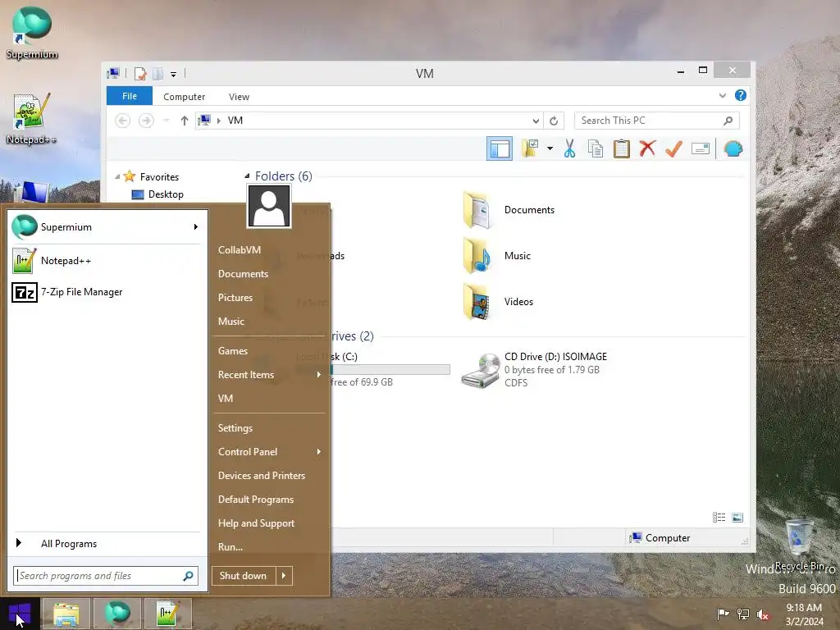Select the Videos folder
This screenshot has height=630, width=840.
point(498,302)
